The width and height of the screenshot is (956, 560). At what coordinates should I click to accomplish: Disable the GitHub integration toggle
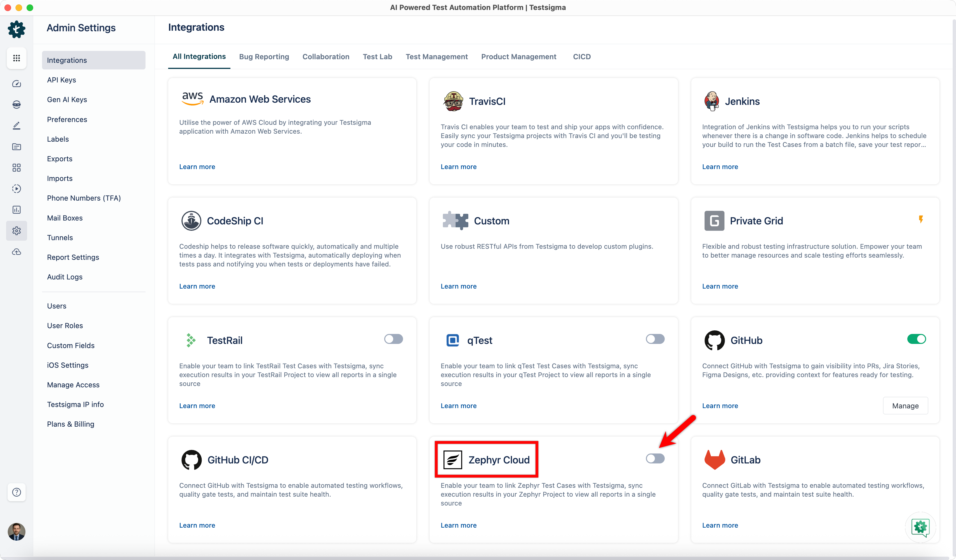point(916,339)
